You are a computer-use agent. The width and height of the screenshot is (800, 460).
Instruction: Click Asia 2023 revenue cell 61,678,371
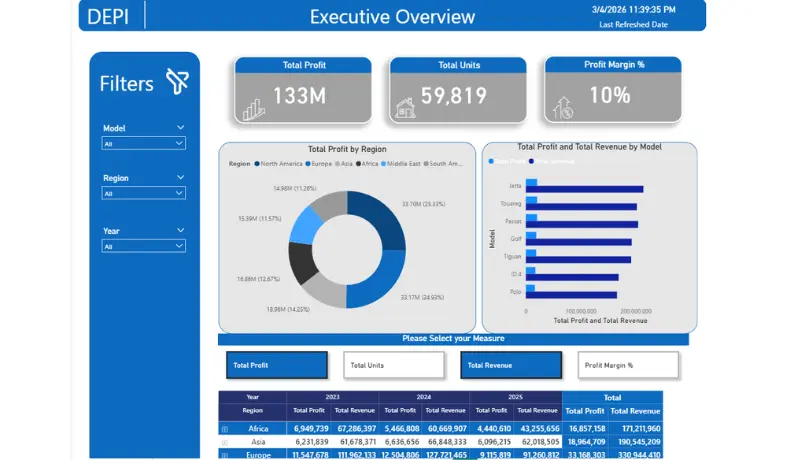[x=355, y=442]
